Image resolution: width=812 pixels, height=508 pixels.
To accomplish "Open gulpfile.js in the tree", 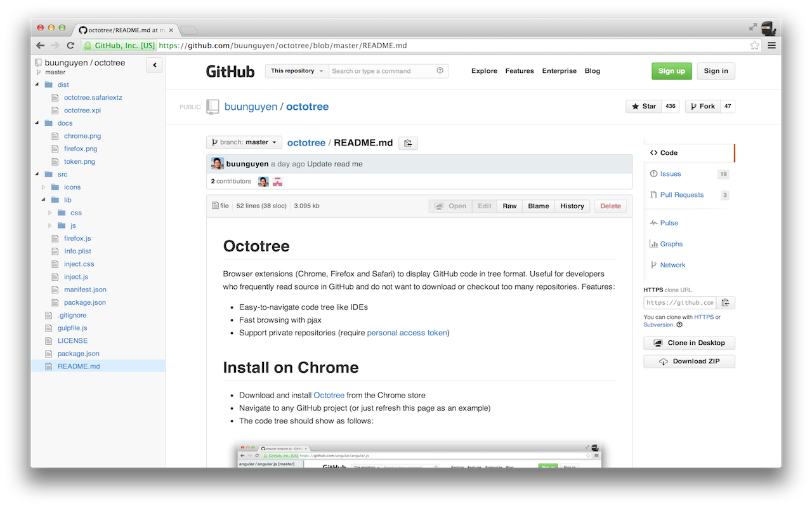I will click(x=72, y=328).
